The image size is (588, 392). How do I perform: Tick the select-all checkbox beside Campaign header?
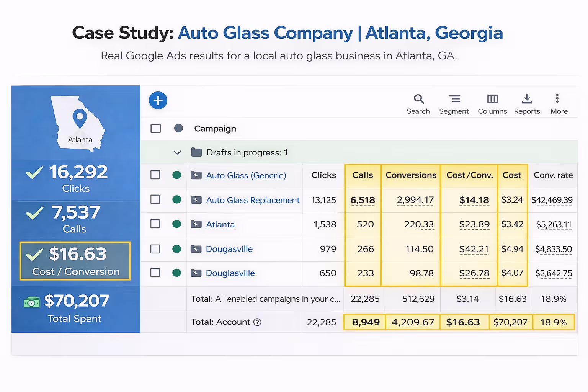pos(156,129)
